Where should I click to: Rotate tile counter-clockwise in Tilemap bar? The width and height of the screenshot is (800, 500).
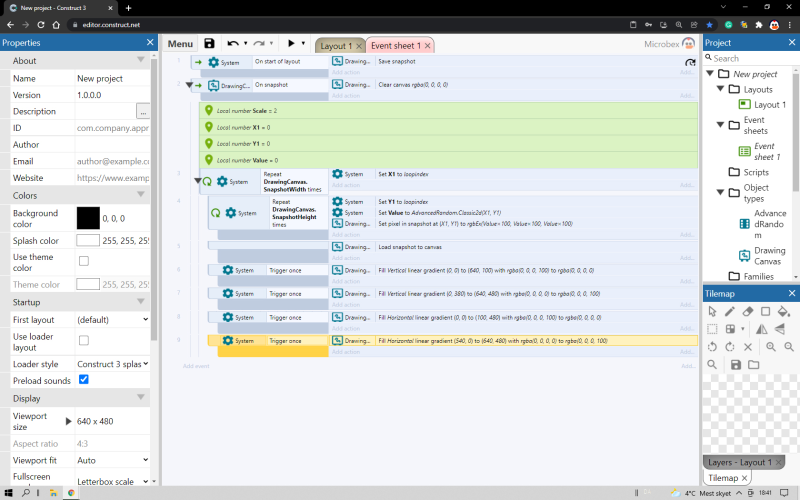pos(712,347)
